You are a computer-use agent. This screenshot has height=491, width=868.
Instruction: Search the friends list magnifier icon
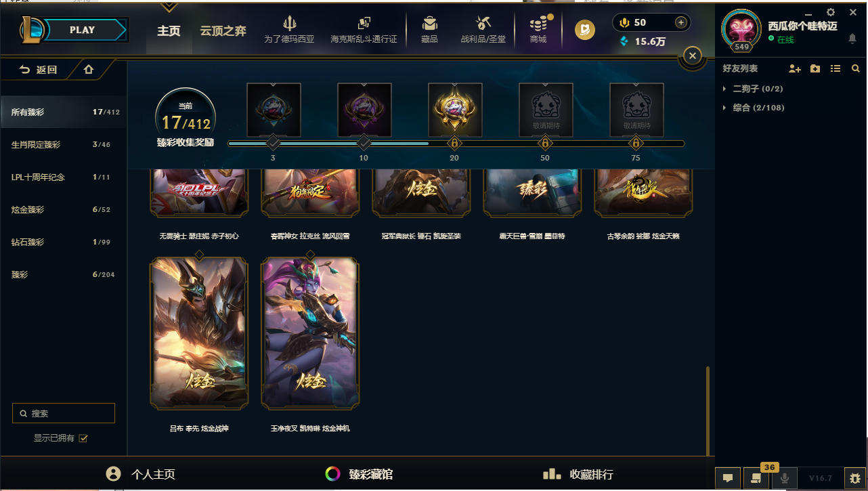tap(856, 68)
